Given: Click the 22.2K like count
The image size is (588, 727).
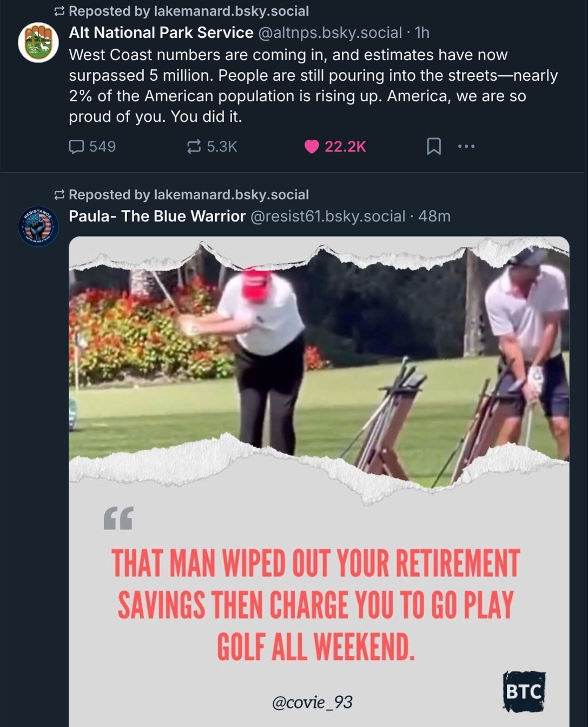Looking at the screenshot, I should click(345, 147).
